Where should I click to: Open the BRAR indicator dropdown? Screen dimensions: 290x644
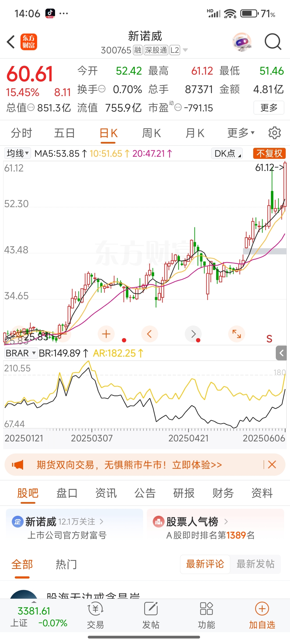click(21, 353)
